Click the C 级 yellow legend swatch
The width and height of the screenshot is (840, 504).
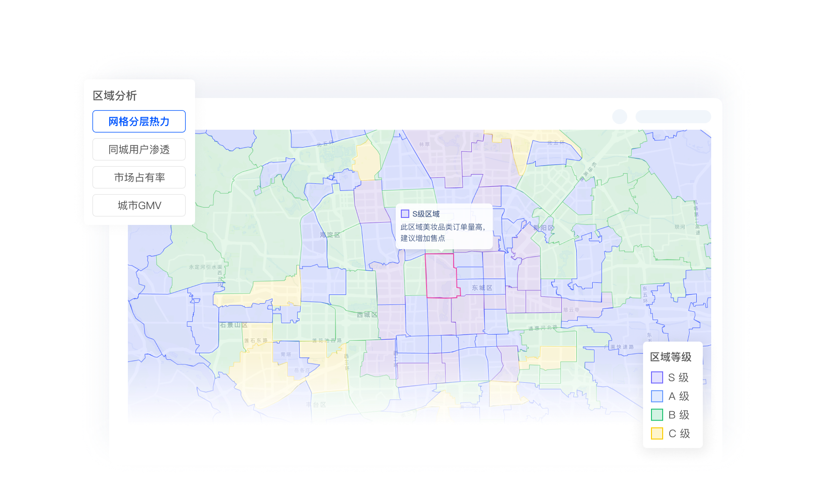point(657,434)
